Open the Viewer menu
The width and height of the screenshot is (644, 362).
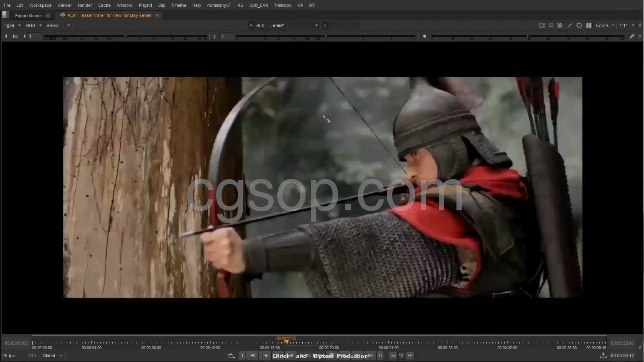65,5
